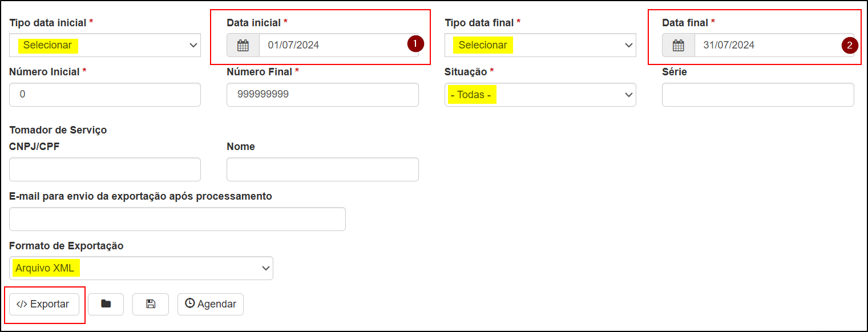This screenshot has width=868, height=332.
Task: Click the CNPJ/CPF input field
Action: [105, 169]
